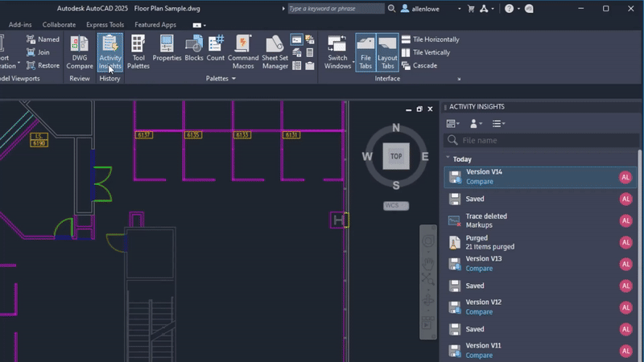Select the Trace deleted Markups entry
The image size is (644, 362).
tap(540, 220)
